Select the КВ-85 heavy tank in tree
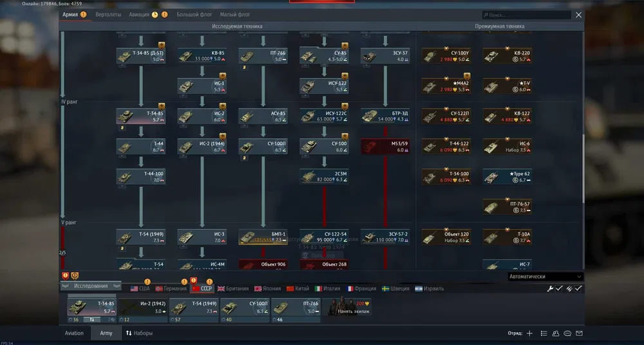Viewport: 644px width, 345px height. [202, 56]
